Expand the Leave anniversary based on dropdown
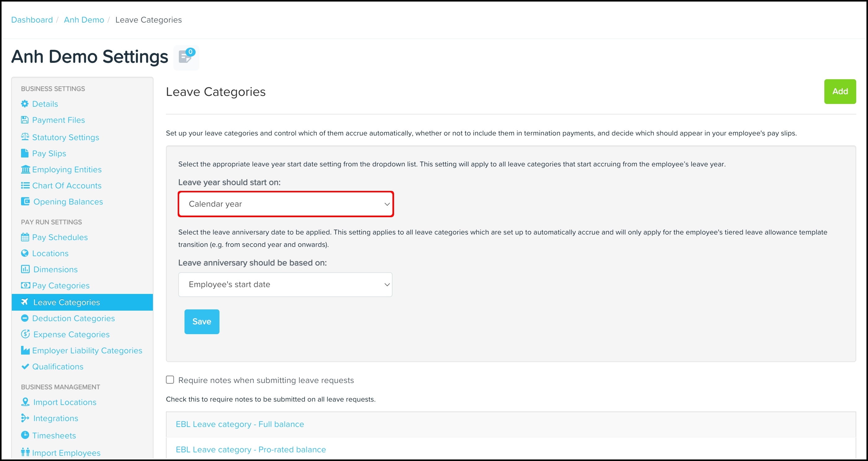Viewport: 868px width, 461px height. 285,285
